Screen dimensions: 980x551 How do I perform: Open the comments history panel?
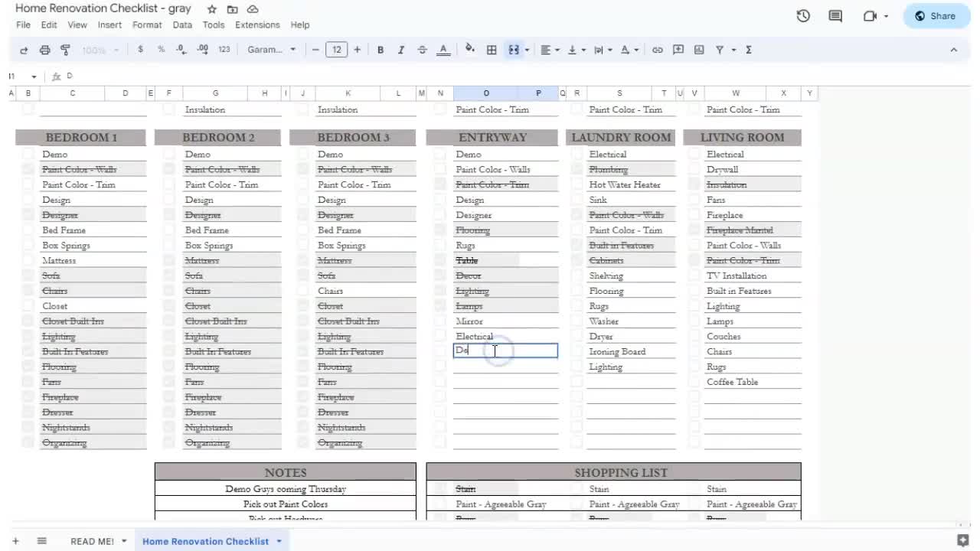point(835,15)
